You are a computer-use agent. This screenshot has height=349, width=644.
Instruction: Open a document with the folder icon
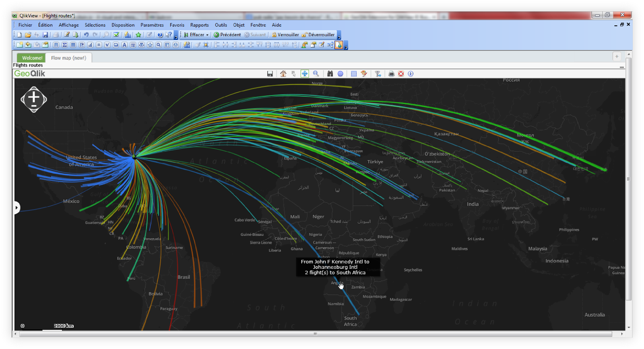(28, 35)
